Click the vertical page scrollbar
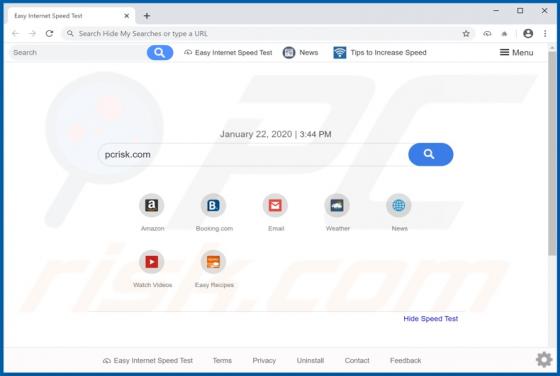 click(x=552, y=154)
